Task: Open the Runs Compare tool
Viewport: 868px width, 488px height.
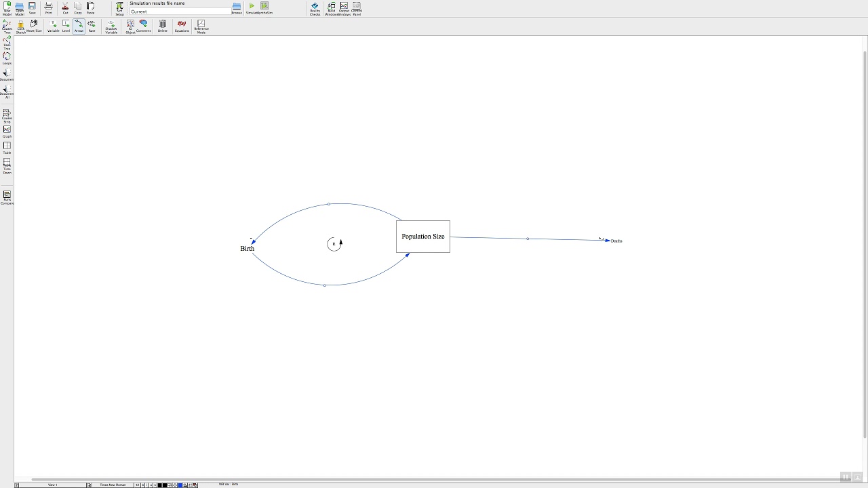Action: (x=7, y=198)
